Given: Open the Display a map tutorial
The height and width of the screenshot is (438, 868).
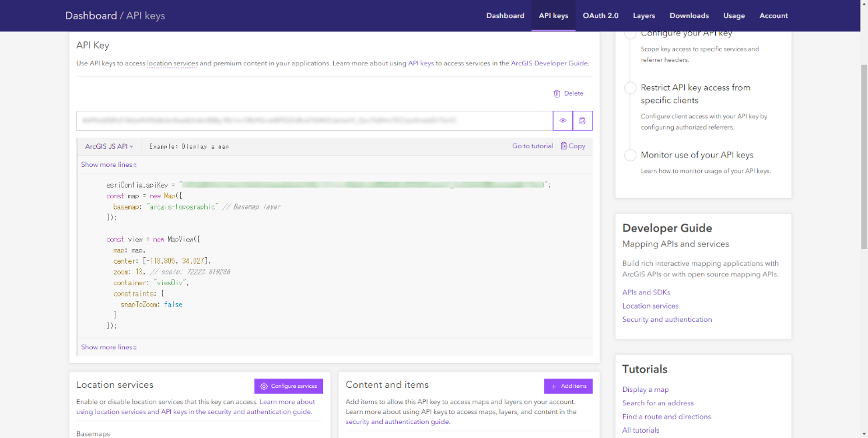Looking at the screenshot, I should click(645, 389).
